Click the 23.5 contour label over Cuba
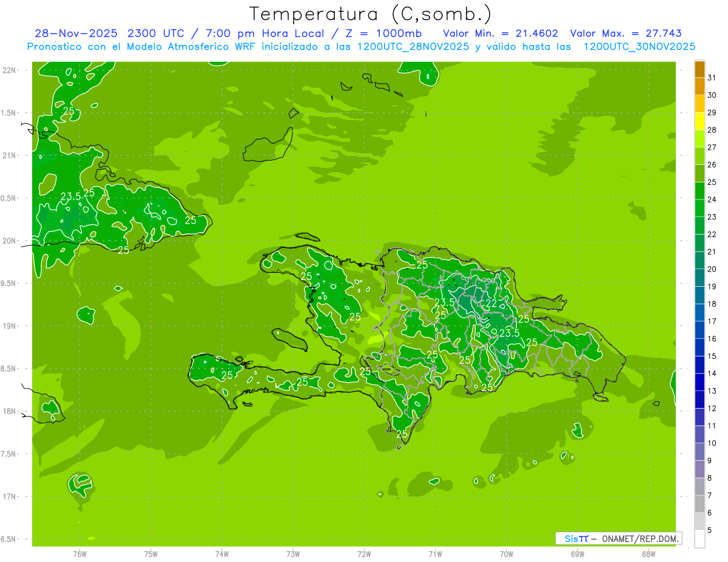This screenshot has height=562, width=728. click(71, 196)
